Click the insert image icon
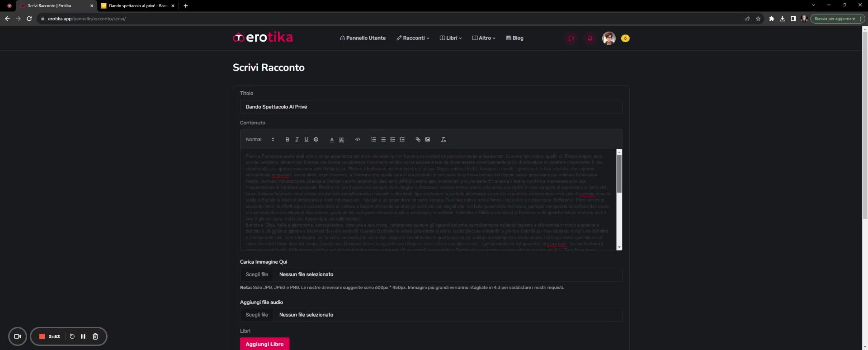The height and width of the screenshot is (350, 868). click(428, 140)
